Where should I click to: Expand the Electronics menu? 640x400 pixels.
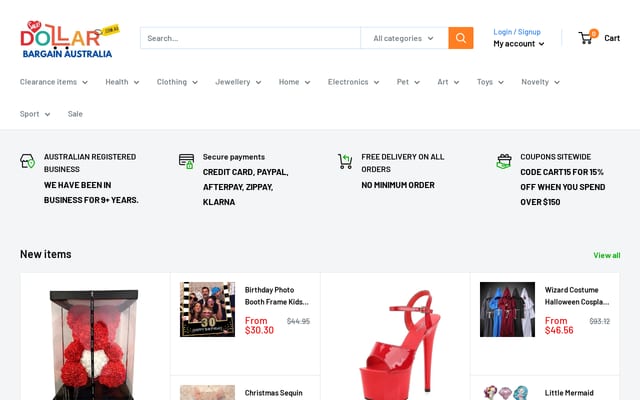(353, 82)
